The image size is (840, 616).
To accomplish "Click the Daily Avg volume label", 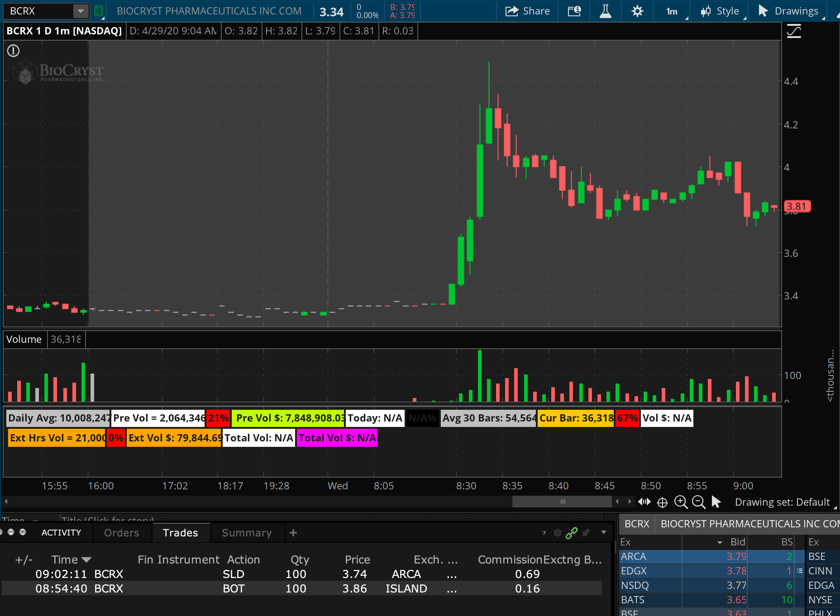I will (x=58, y=418).
